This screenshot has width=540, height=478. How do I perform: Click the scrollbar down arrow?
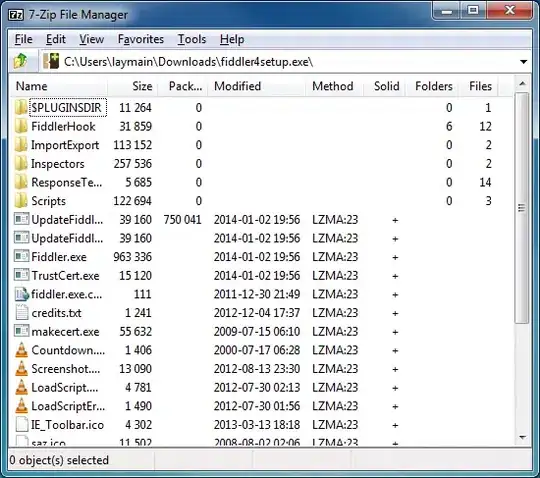pos(522,437)
